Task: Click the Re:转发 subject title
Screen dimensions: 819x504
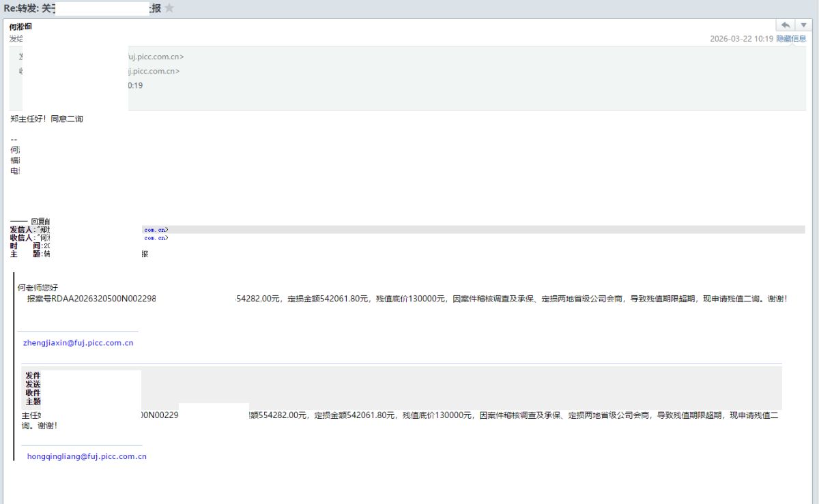Action: click(27, 8)
